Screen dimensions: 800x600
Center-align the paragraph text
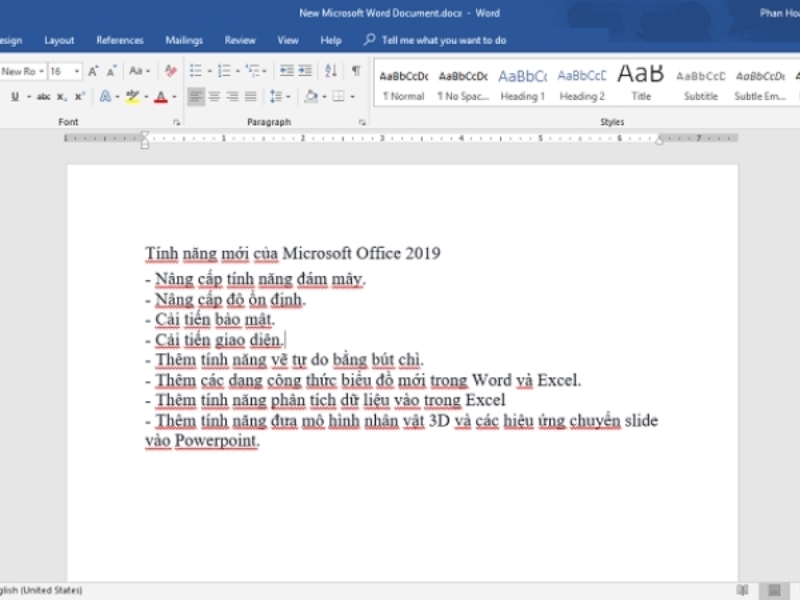coord(214,97)
